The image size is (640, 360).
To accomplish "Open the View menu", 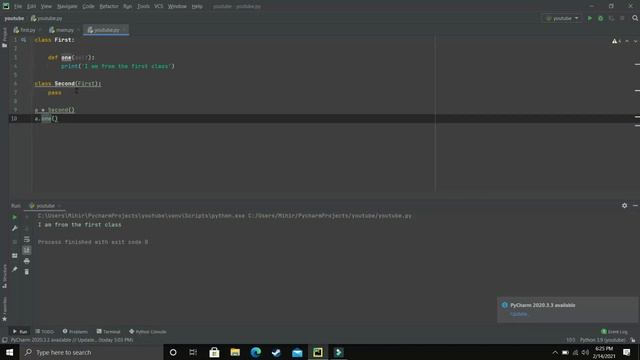I will tap(46, 6).
